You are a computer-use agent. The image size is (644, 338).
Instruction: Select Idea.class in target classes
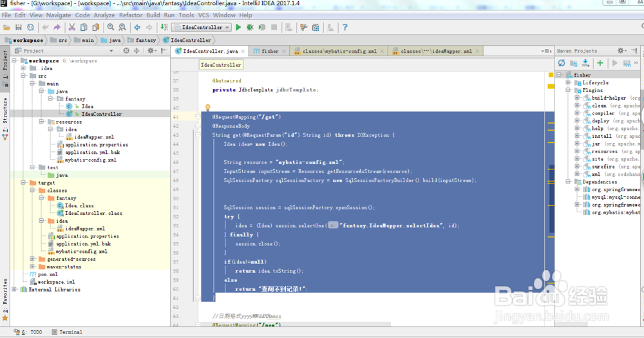pos(79,205)
